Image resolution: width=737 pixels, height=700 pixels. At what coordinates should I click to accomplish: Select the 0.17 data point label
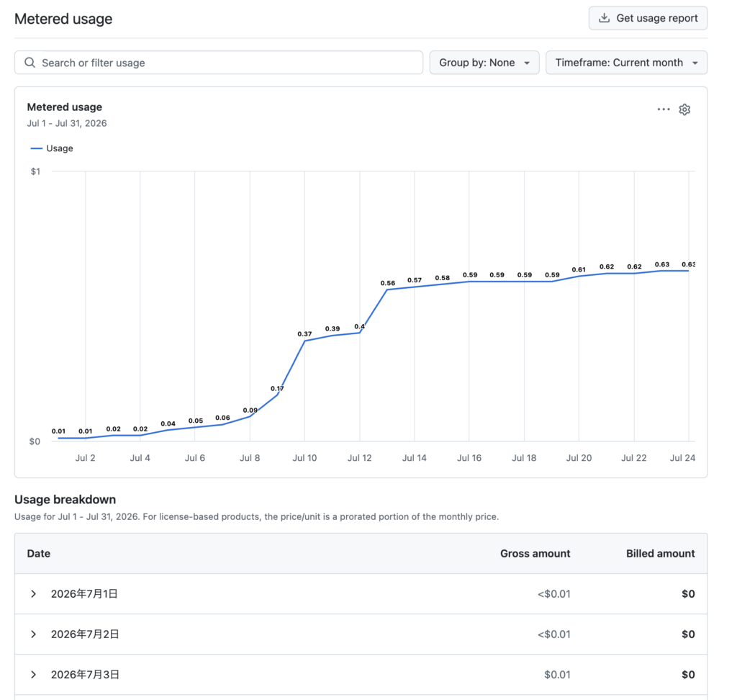click(277, 389)
